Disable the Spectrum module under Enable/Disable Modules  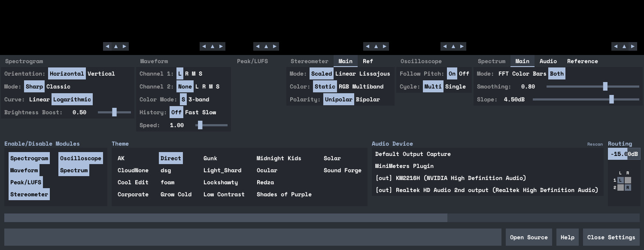coord(74,170)
